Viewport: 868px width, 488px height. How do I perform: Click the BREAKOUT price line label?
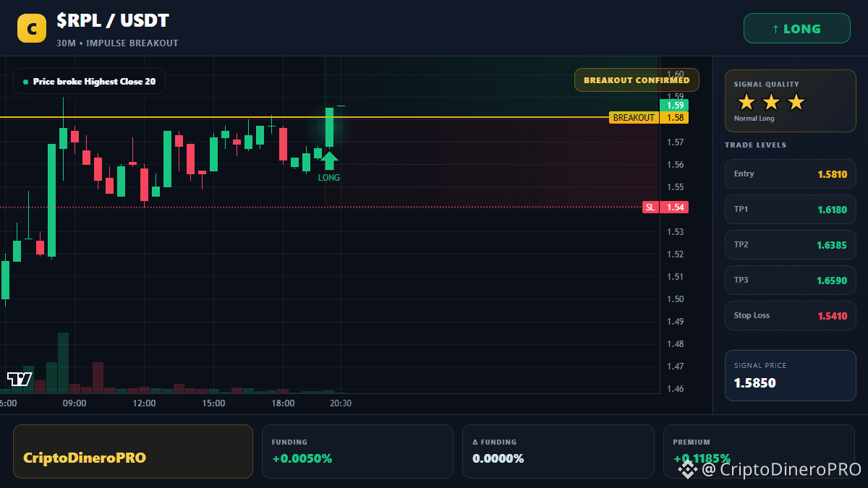click(x=634, y=117)
